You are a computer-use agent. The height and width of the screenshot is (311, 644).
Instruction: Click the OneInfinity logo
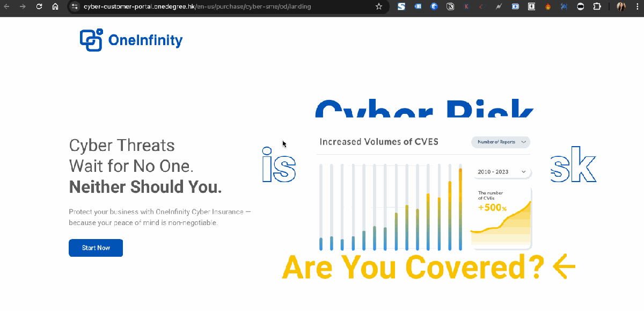[130, 39]
